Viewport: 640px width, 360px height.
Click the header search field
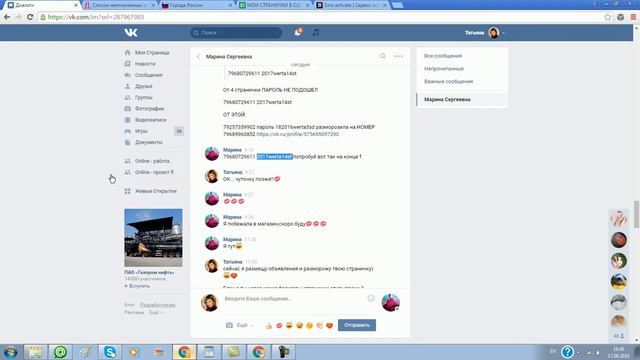click(236, 33)
